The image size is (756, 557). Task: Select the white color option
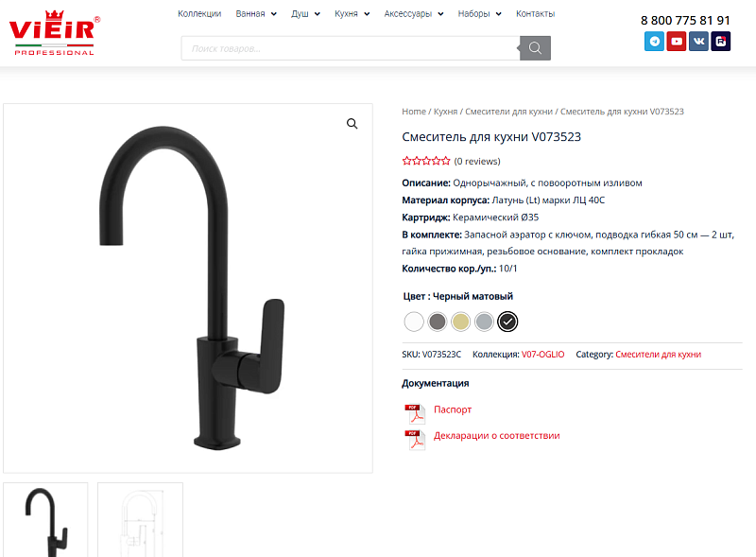coord(414,322)
